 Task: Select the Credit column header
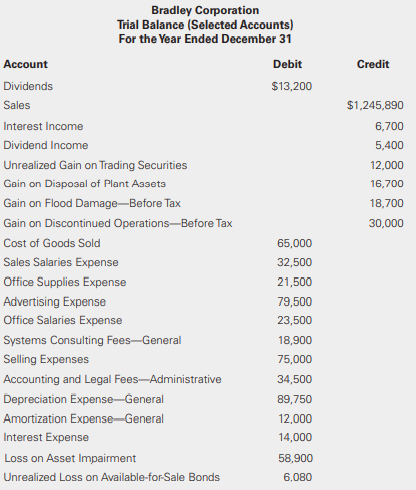[x=373, y=64]
